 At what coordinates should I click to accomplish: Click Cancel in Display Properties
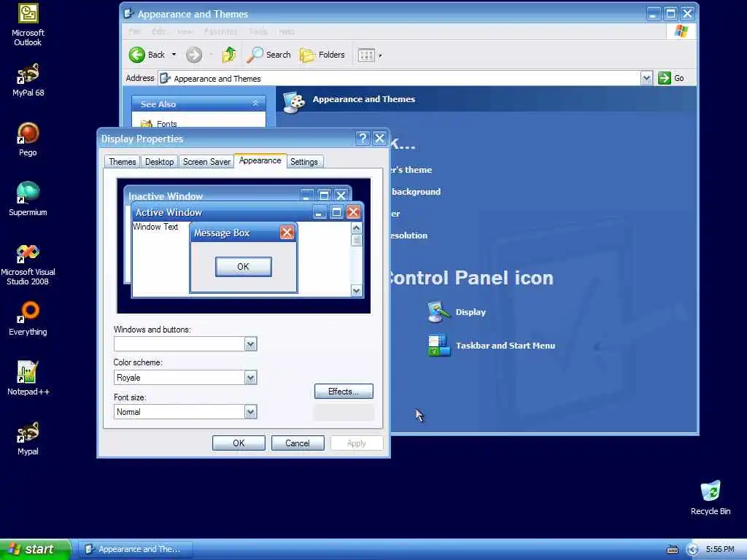click(x=298, y=443)
